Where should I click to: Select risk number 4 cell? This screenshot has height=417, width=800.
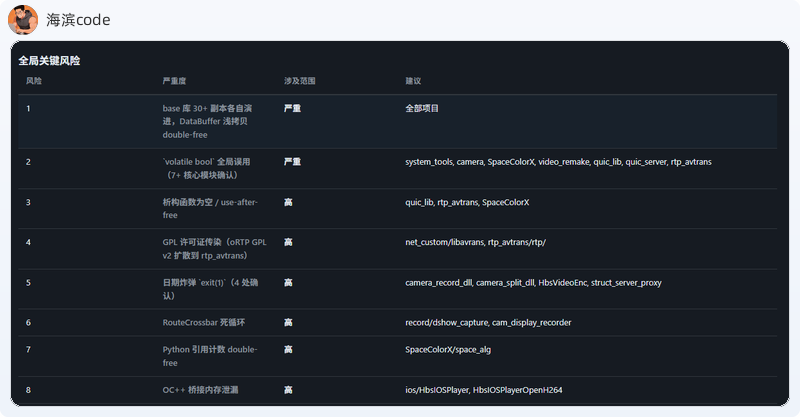coord(29,242)
